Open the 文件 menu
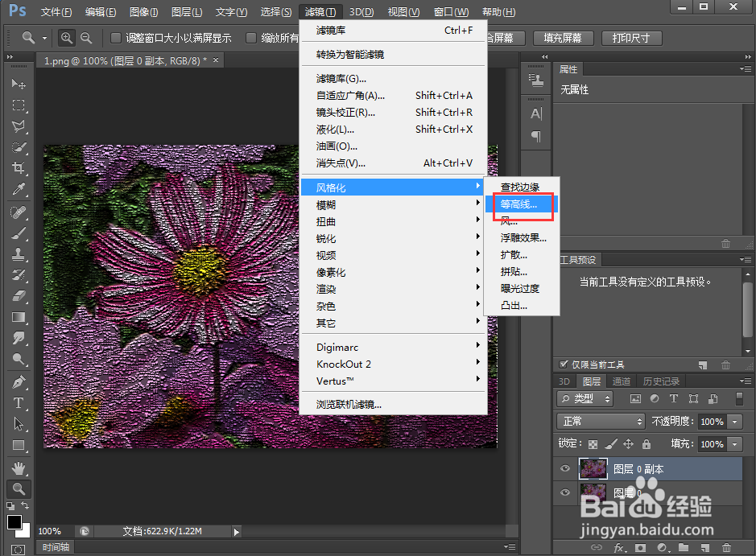Viewport: 756px width, 556px height. tap(56, 11)
